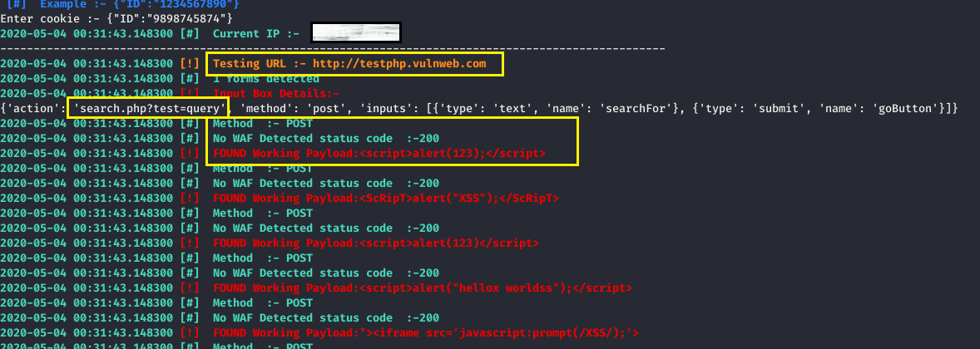Select the timestamp on the Current IP line
Viewport: 980px width, 349px height.
[x=87, y=34]
